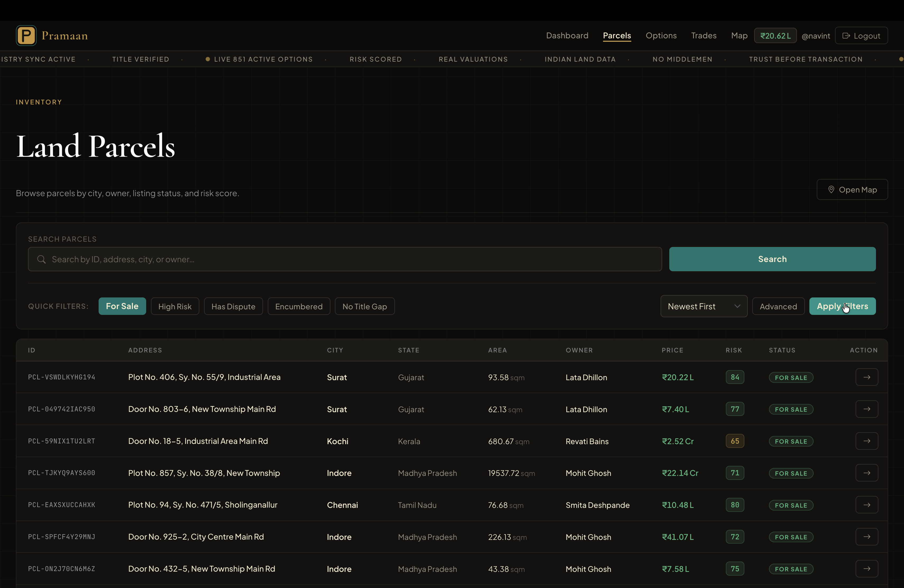Click the PRICE column header
This screenshot has height=588, width=904.
coord(672,350)
